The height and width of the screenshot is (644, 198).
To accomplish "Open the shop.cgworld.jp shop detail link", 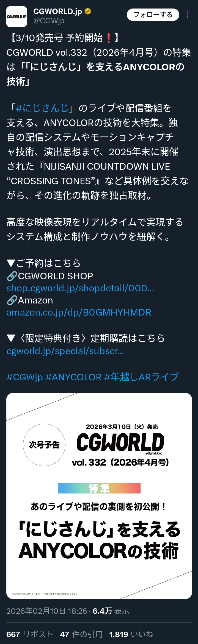I will tap(80, 288).
